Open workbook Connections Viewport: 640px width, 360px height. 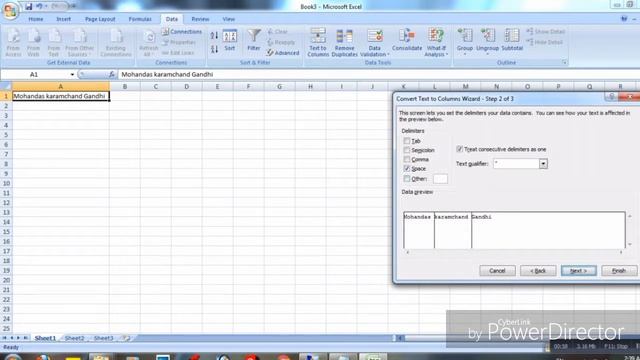182,31
